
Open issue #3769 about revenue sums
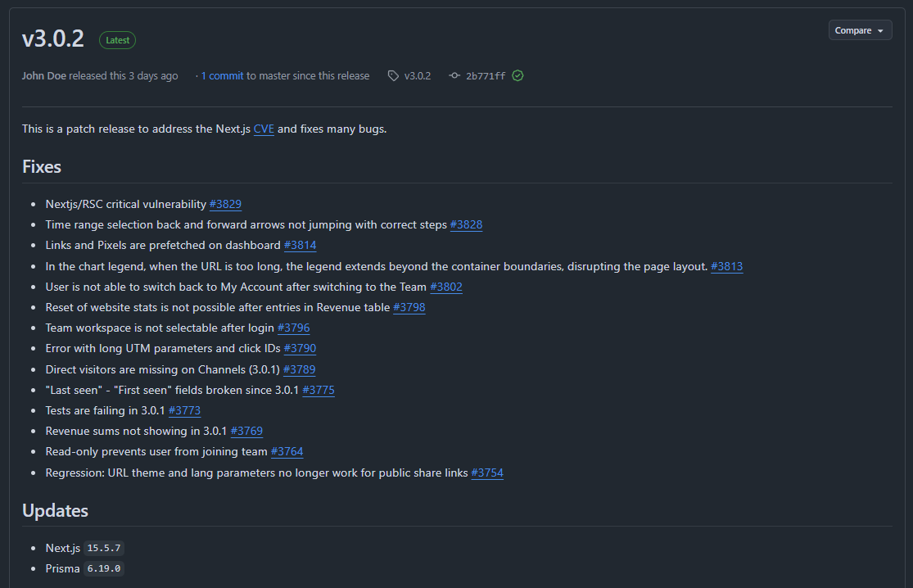[246, 431]
